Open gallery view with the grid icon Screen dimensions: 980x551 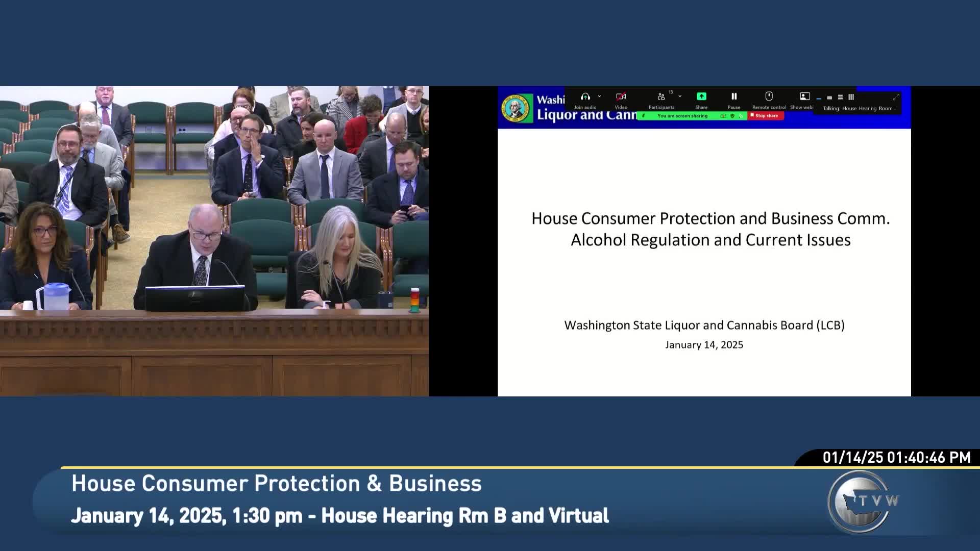(851, 97)
